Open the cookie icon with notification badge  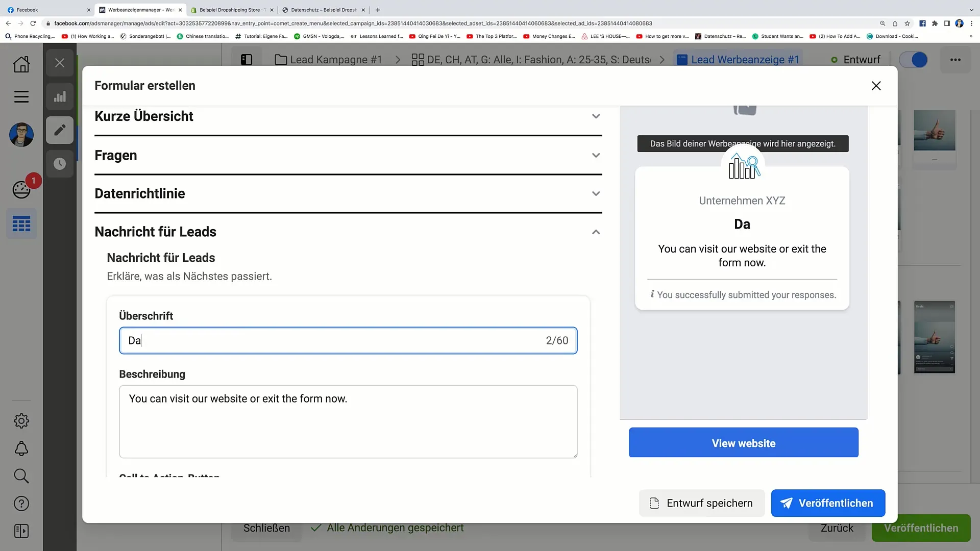[x=21, y=189]
